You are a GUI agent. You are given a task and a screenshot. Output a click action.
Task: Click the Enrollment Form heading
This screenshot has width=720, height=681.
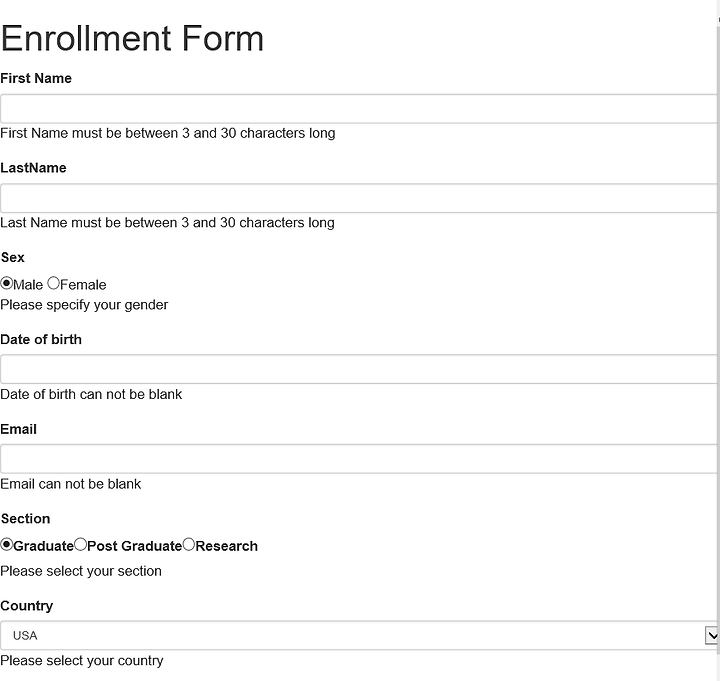[x=132, y=38]
